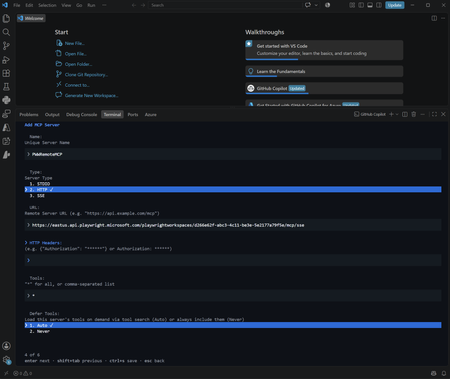
Task: Click the Connect to... link
Action: pos(77,85)
